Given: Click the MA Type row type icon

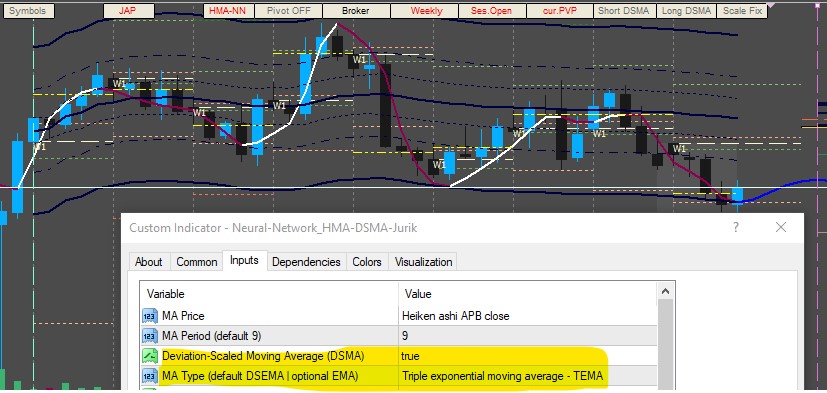Looking at the screenshot, I should point(150,376).
